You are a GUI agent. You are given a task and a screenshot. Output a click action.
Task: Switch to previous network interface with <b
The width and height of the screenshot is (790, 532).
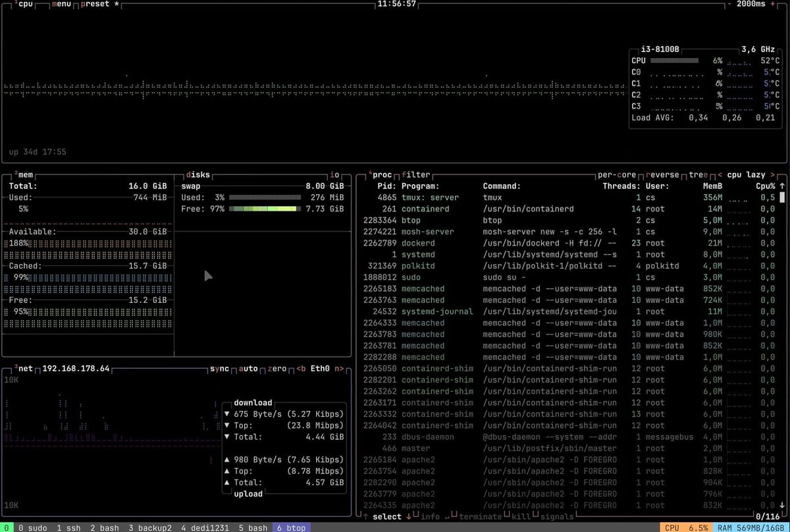coord(302,369)
